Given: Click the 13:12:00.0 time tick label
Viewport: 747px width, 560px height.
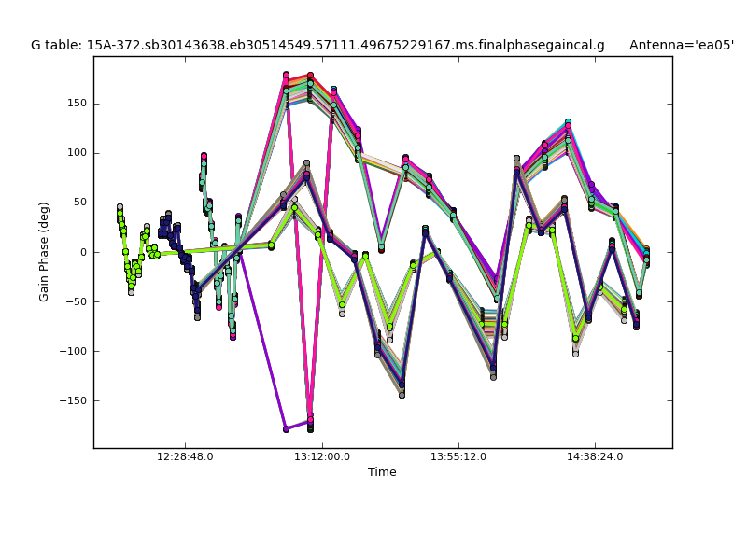Looking at the screenshot, I should [322, 456].
